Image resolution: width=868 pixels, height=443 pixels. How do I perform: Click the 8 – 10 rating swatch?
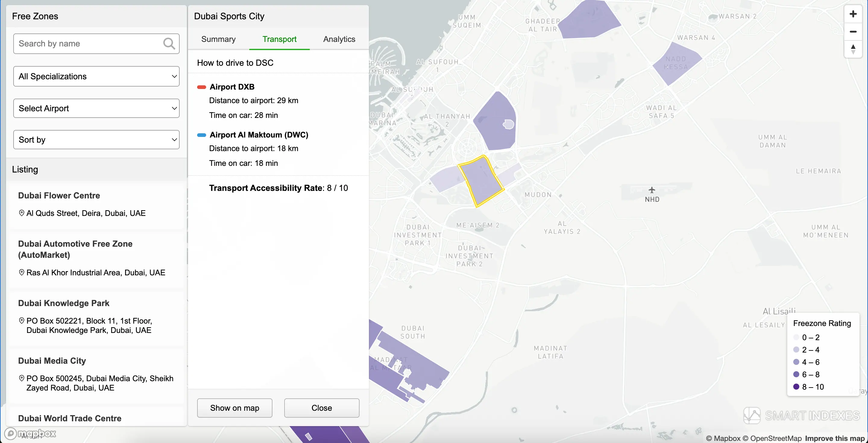(x=796, y=387)
